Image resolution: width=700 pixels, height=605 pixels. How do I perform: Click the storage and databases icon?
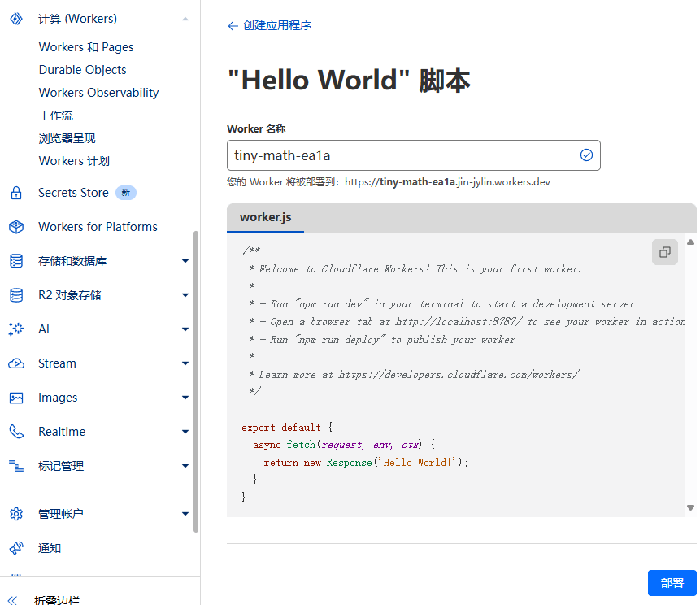coord(16,261)
